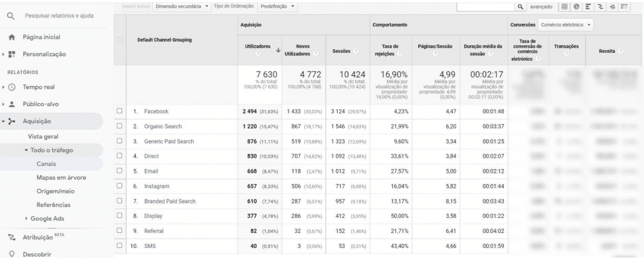Click help icon beside Taxa de rejeições
Viewport: 644px width, 260px height.
[399, 54]
